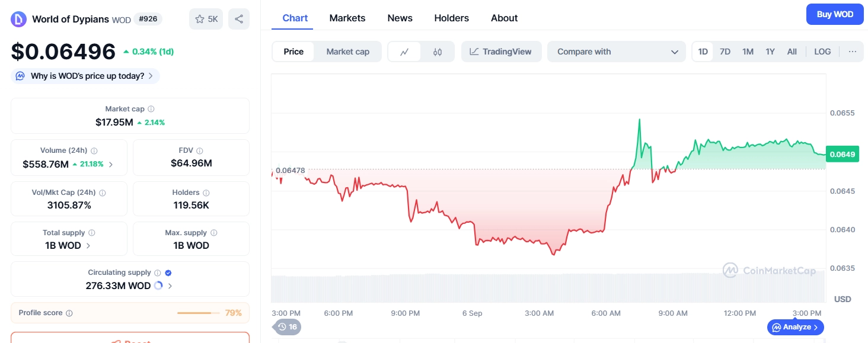Open the TradingView chart view

(501, 52)
